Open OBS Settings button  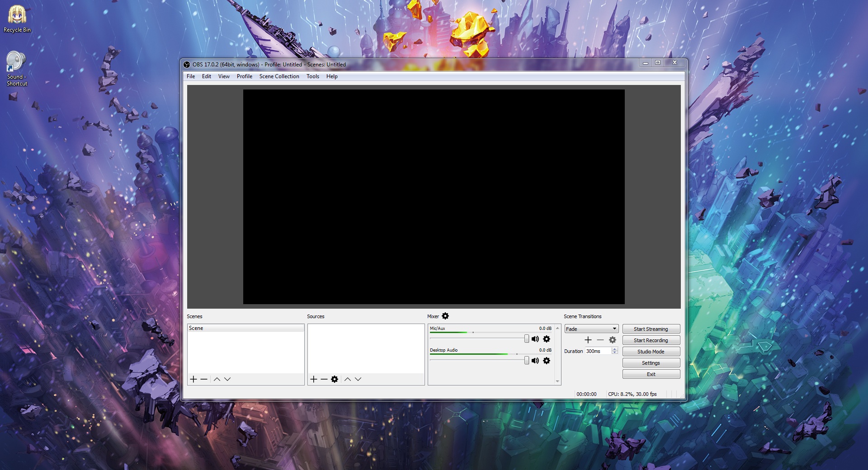coord(651,363)
